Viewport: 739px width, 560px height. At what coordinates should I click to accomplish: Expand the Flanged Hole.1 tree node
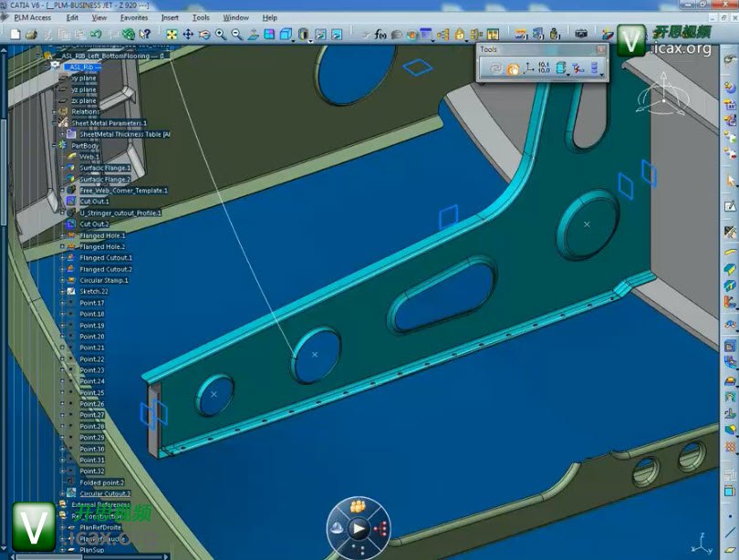pyautogui.click(x=62, y=236)
